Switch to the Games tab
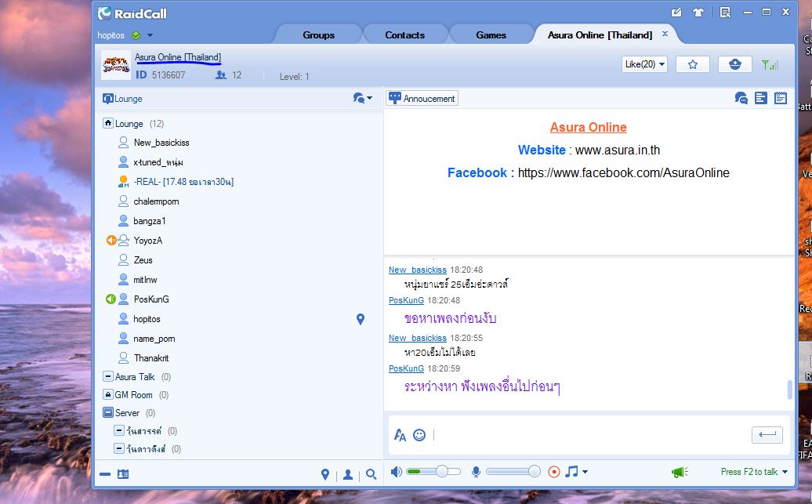The width and height of the screenshot is (812, 504). [491, 35]
